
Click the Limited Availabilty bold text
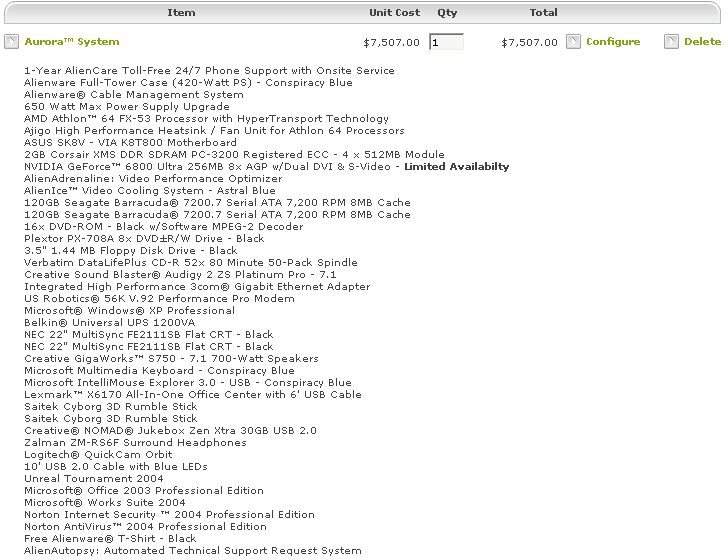point(457,167)
